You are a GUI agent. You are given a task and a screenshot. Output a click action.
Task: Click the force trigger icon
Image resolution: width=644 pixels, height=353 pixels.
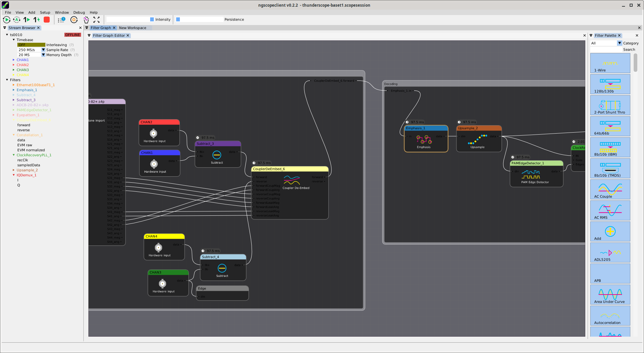click(x=37, y=20)
